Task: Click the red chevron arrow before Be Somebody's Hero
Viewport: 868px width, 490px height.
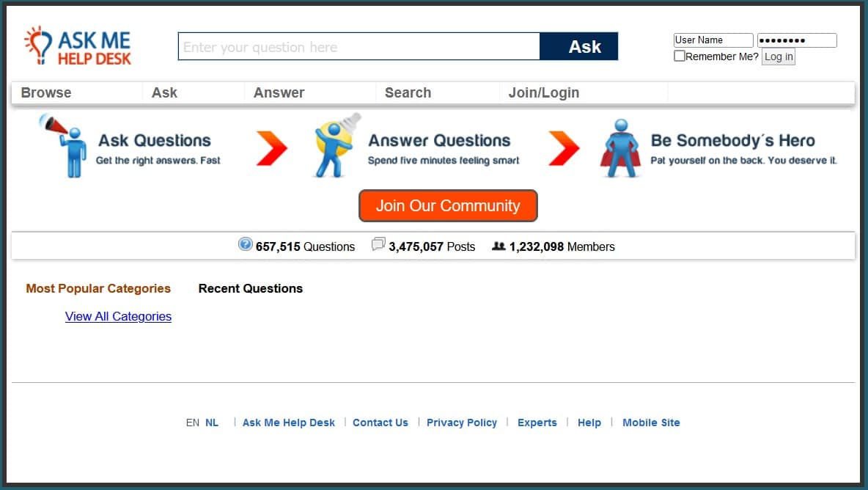Action: click(564, 148)
